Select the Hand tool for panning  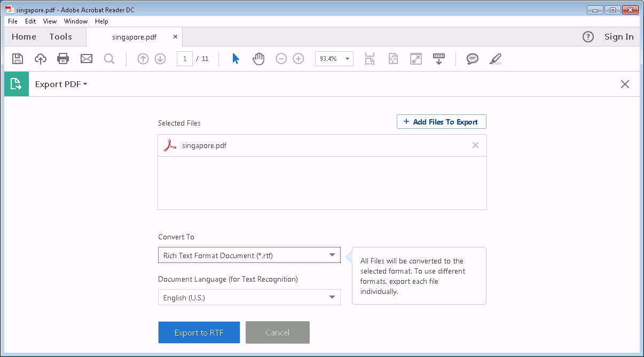tap(258, 59)
